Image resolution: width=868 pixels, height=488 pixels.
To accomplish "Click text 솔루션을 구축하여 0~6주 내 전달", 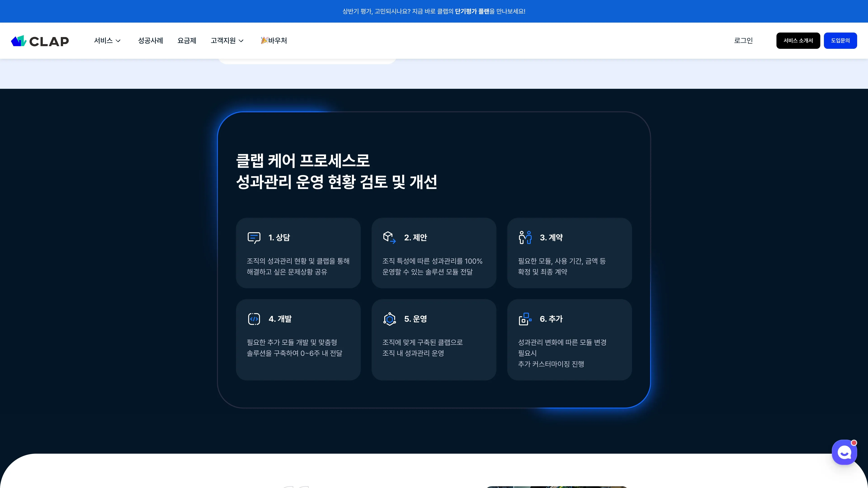I will [295, 353].
